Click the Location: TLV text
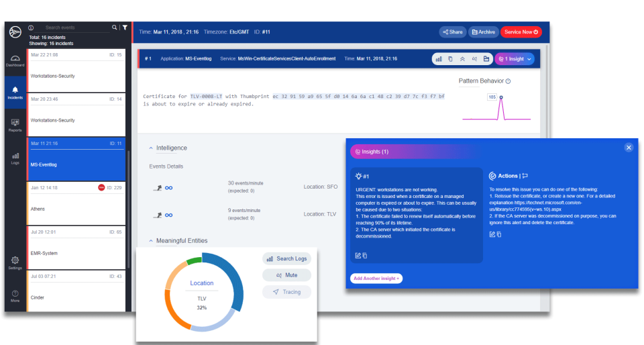 (320, 214)
